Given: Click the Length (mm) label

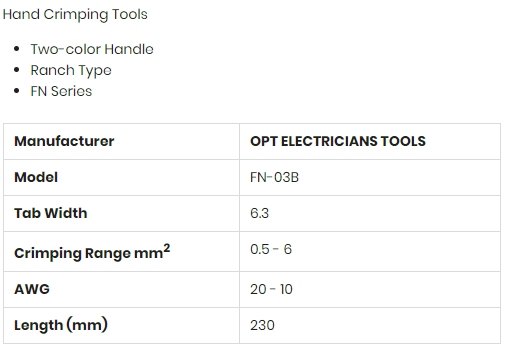Looking at the screenshot, I should point(61,325).
